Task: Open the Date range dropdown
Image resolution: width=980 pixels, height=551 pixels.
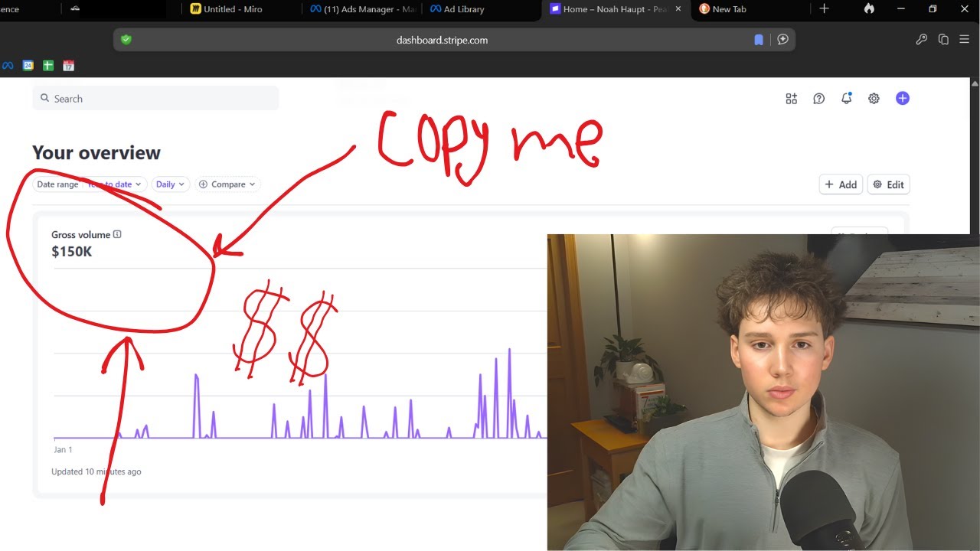Action: 90,184
